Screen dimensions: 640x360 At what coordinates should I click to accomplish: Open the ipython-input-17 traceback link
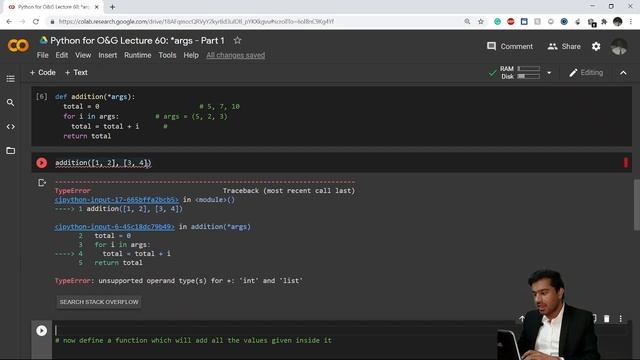click(x=116, y=200)
